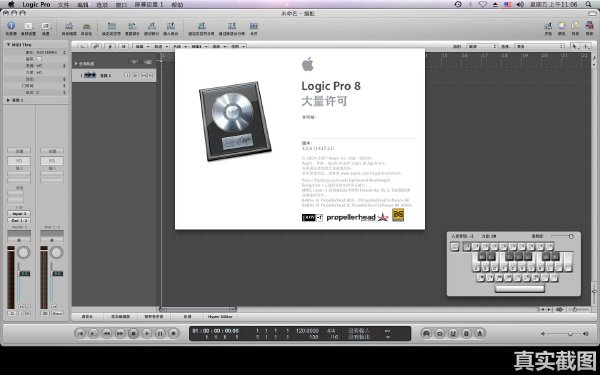Open the Edit local menu dropdown
600x375 pixels.
[x=142, y=46]
